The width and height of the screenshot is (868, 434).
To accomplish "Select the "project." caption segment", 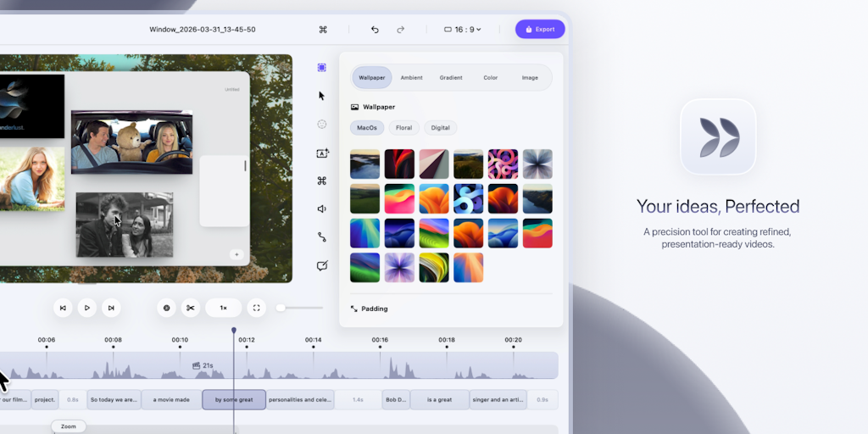I will click(x=45, y=400).
